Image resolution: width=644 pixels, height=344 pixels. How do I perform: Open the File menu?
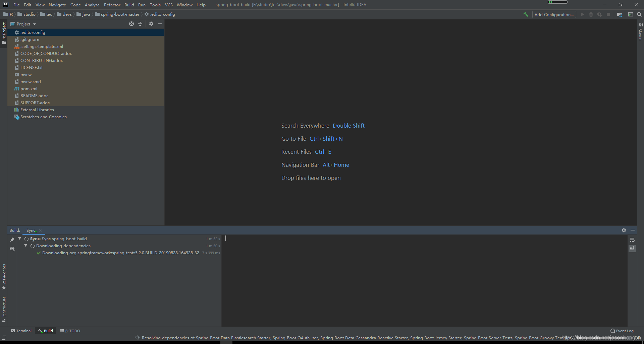[16, 5]
